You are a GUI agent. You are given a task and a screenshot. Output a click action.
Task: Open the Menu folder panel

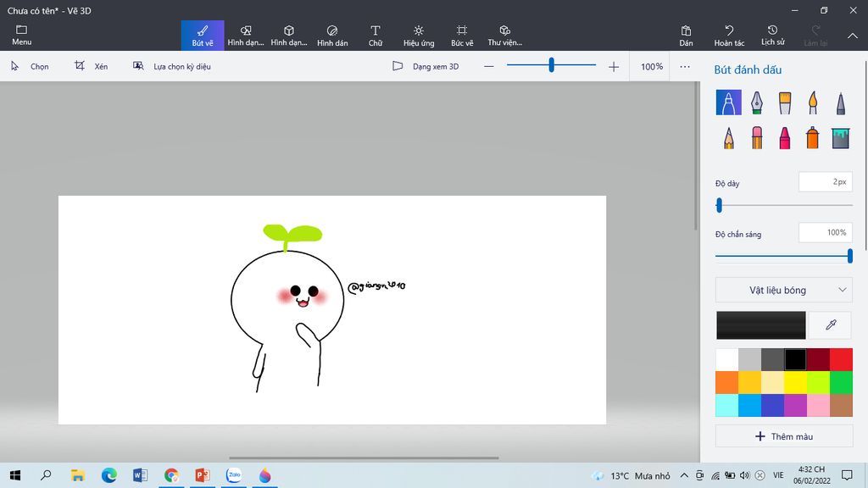click(22, 35)
